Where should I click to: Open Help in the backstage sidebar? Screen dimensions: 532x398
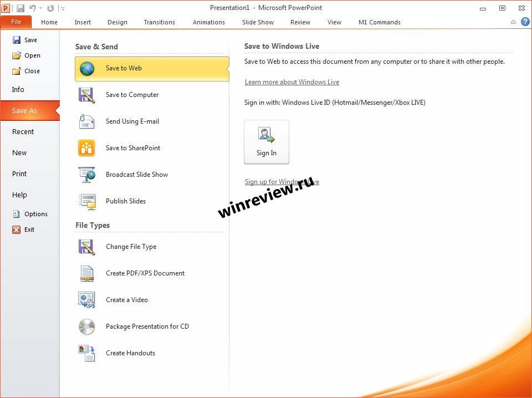coord(19,195)
